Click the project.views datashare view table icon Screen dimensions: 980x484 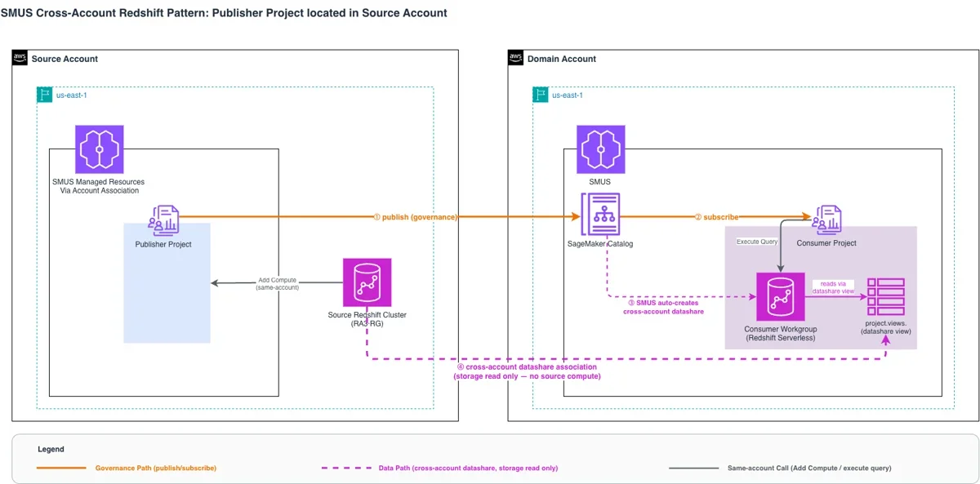(x=886, y=296)
